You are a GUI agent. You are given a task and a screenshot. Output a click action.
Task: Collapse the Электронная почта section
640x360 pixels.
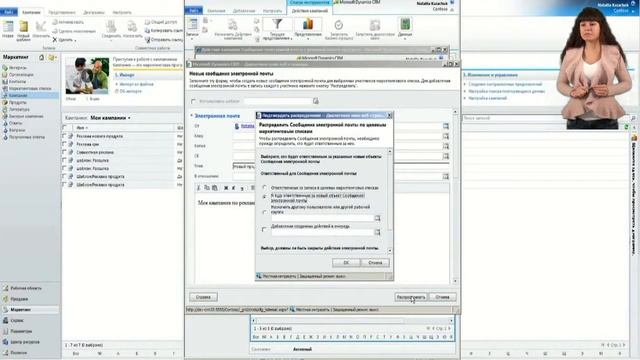coord(191,116)
